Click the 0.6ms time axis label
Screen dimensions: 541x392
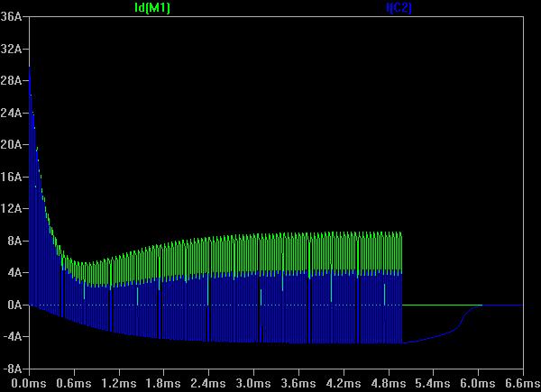click(x=74, y=383)
